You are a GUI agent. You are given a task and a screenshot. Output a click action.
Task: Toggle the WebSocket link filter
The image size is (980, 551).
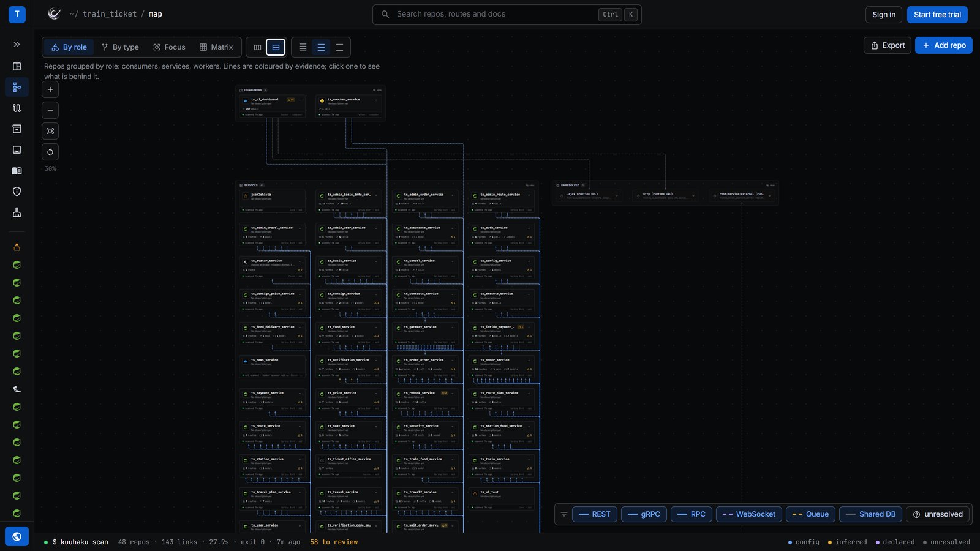click(748, 514)
